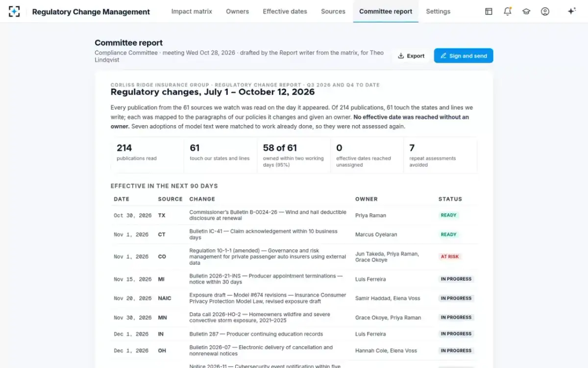Select Regulation 10-1-1 (amended) change text
Viewport: 588px width, 368px height.
268,257
